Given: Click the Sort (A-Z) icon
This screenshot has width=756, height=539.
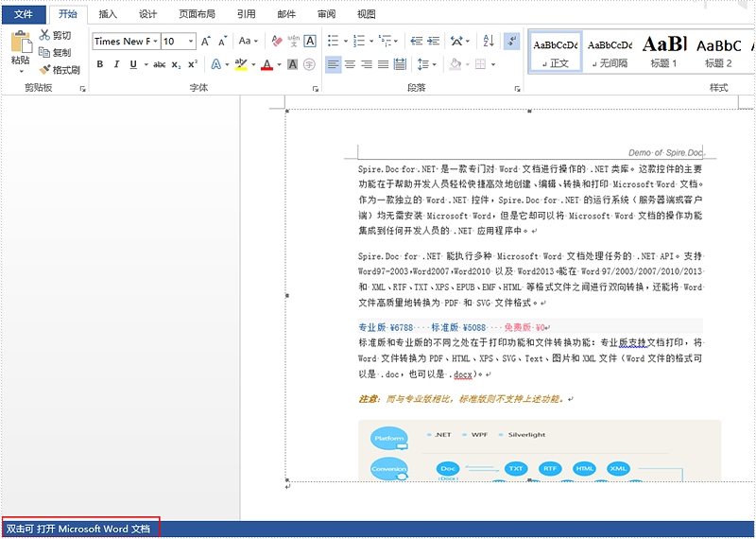Looking at the screenshot, I should (x=489, y=41).
